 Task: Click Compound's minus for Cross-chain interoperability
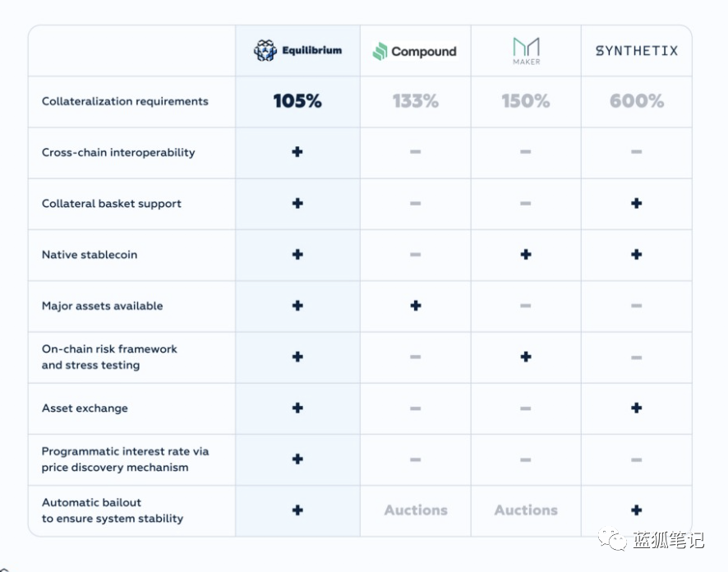416,152
